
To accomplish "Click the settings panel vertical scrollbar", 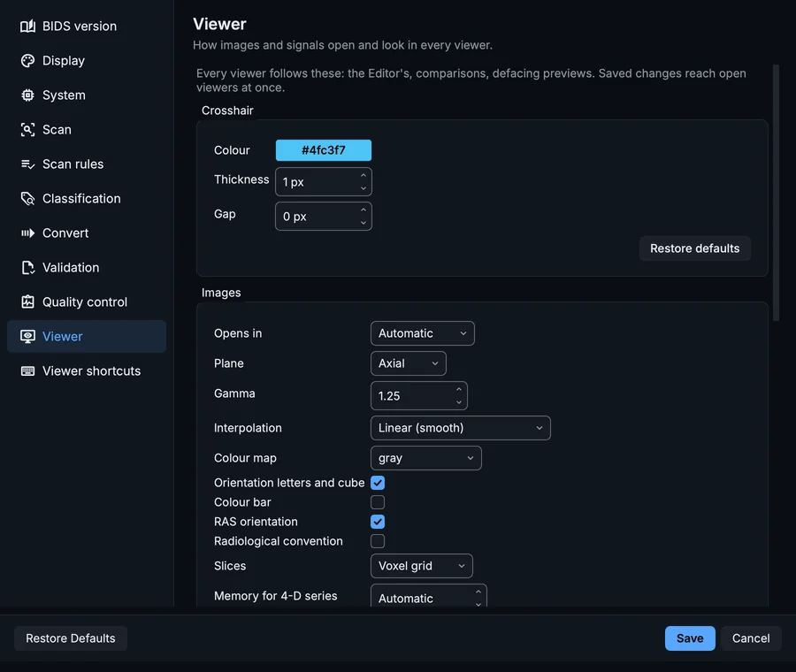I will click(x=776, y=193).
